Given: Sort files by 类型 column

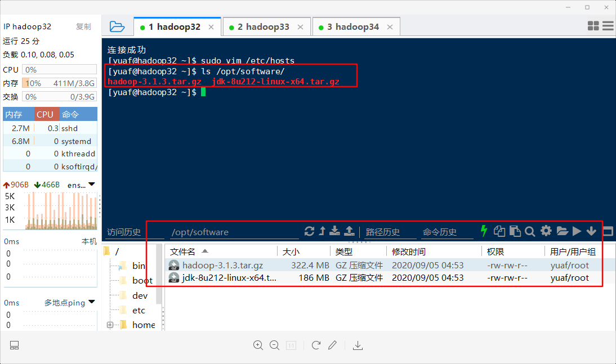Looking at the screenshot, I should tap(359, 251).
